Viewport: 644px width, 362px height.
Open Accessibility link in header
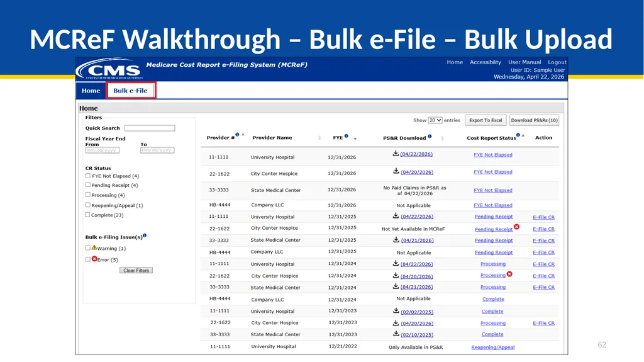486,62
